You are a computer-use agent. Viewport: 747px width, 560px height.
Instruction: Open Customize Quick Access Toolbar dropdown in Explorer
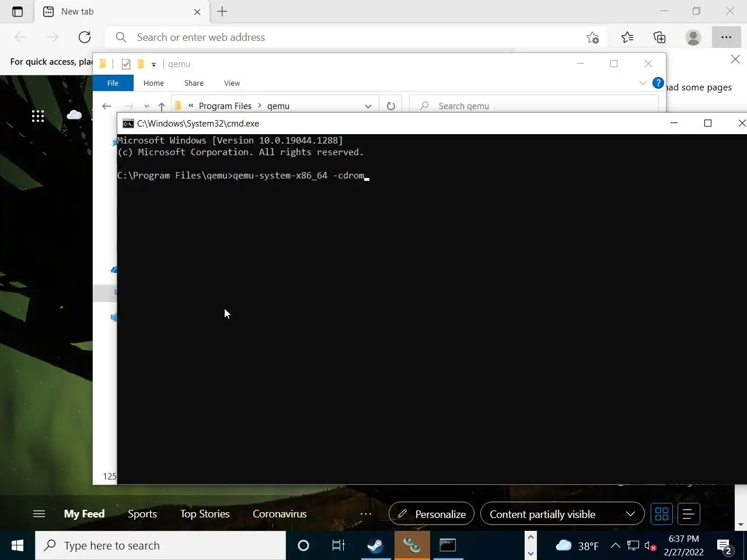(153, 64)
